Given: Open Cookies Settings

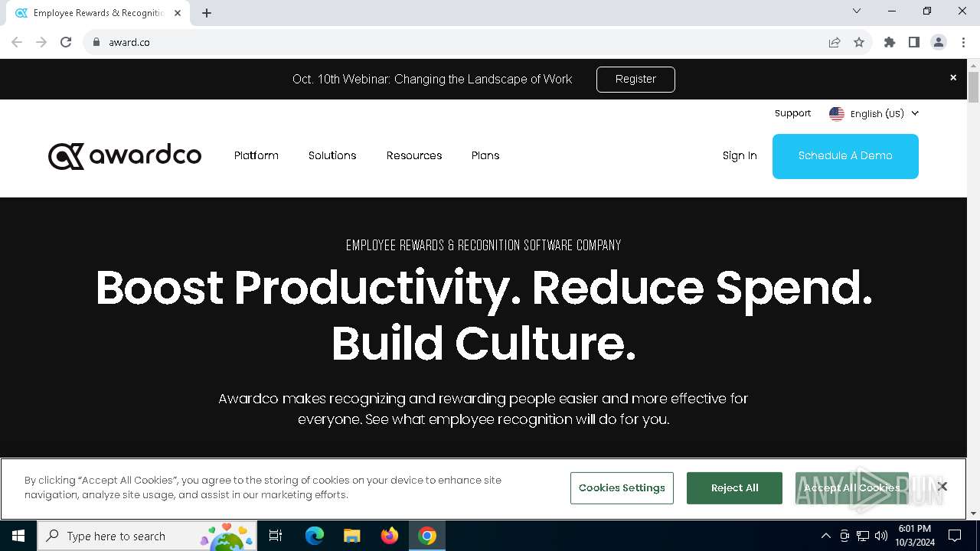Looking at the screenshot, I should [622, 488].
